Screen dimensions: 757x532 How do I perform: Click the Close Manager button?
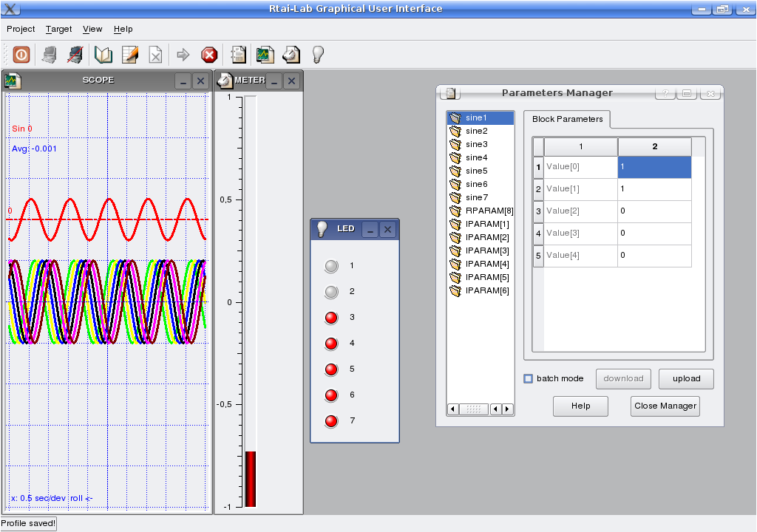pyautogui.click(x=665, y=406)
